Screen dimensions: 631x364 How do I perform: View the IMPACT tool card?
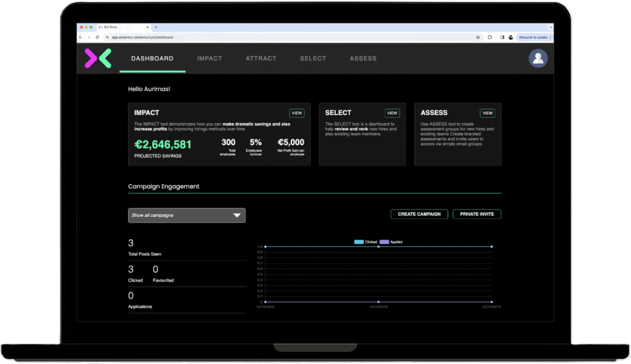tap(296, 113)
